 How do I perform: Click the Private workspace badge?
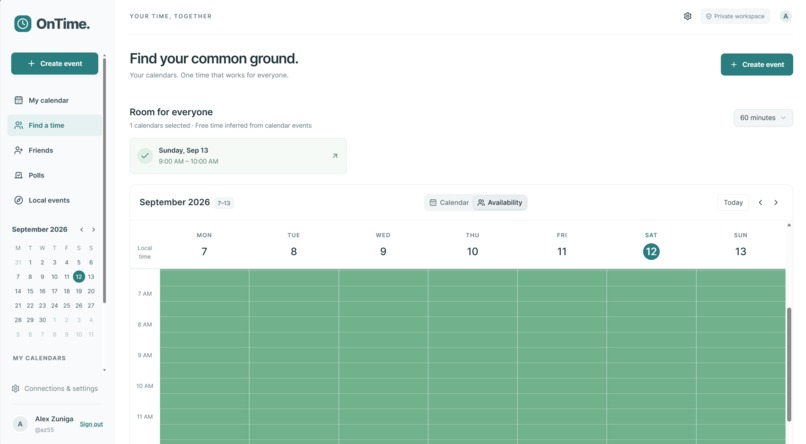point(735,16)
